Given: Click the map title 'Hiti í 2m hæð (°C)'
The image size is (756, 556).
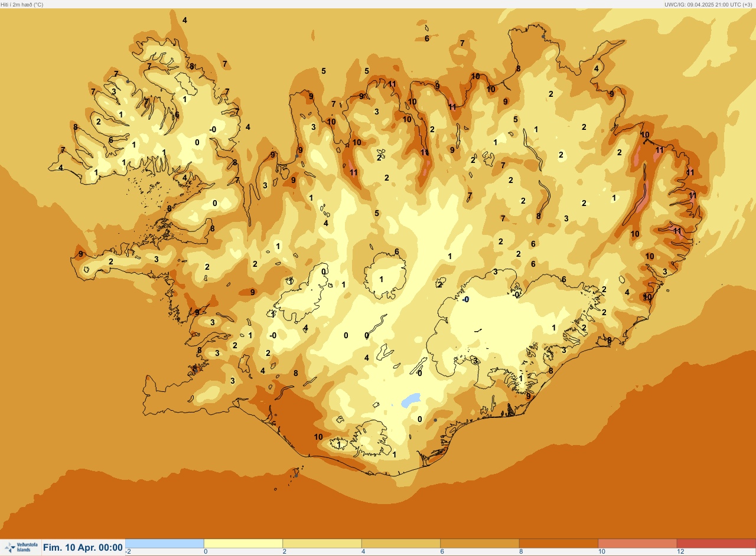Looking at the screenshot, I should click(x=22, y=4).
